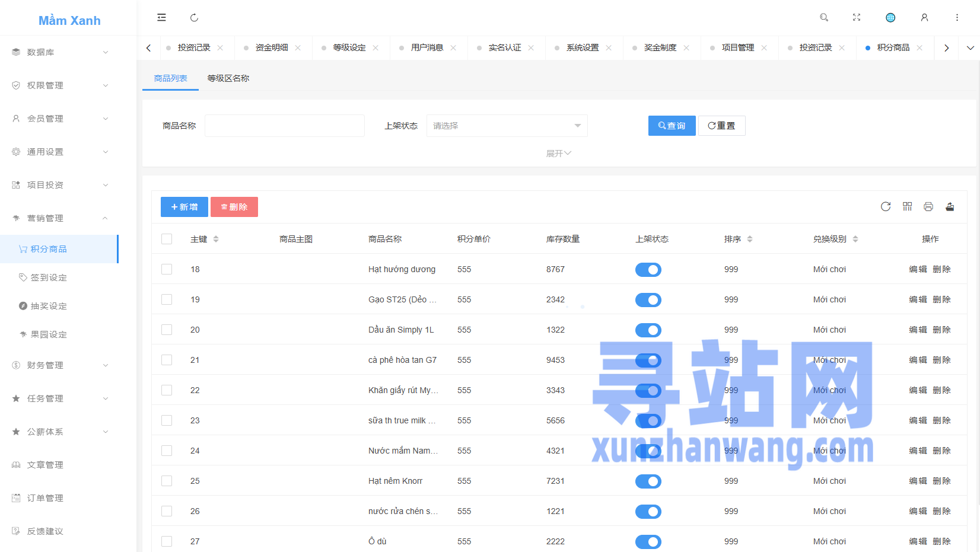This screenshot has width=980, height=552.
Task: Click the red 删除 batch delete button
Action: click(x=234, y=207)
